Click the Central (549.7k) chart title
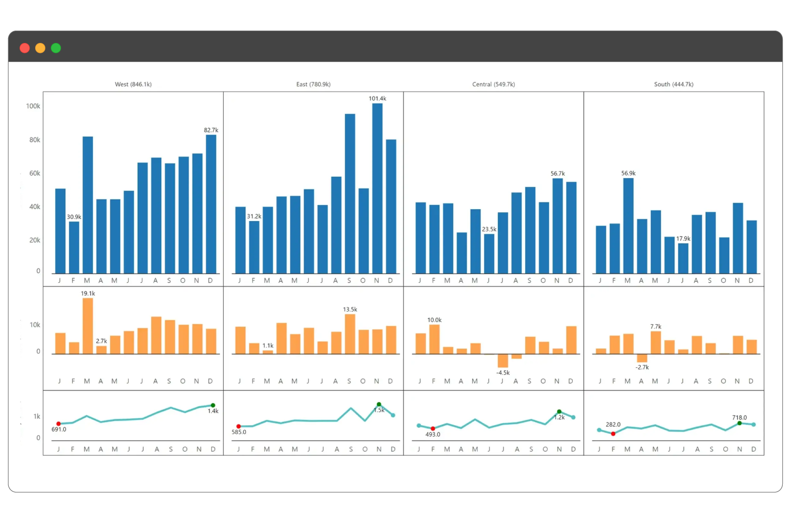791x532 pixels. coord(493,84)
